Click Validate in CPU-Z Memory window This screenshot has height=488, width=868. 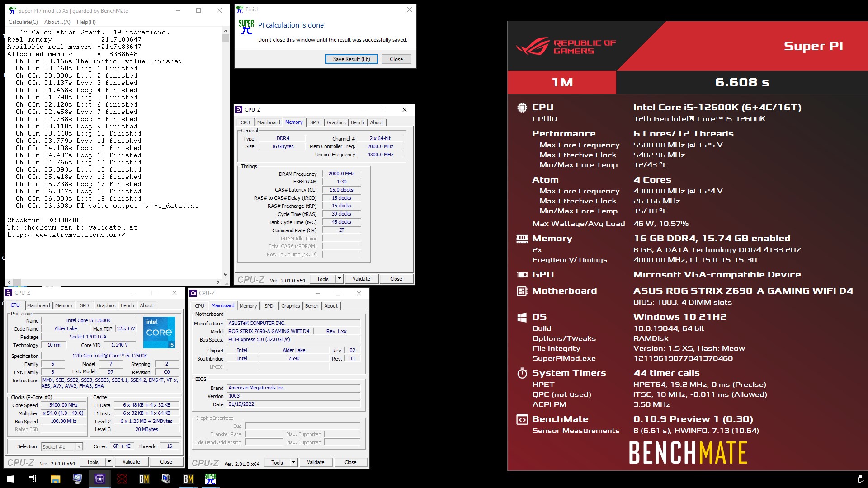(361, 279)
